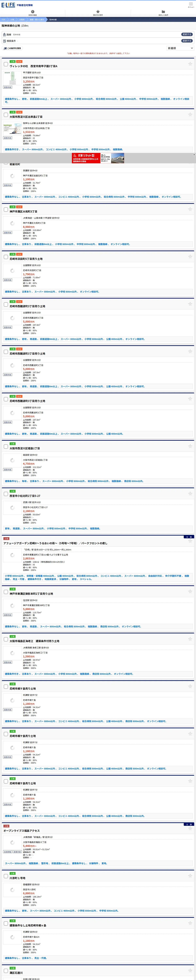This screenshot has height=980, width=196.
Task: Open 大阪市福島区海老江 建築条件付売り土地 title
Action: pyautogui.click(x=34, y=641)
